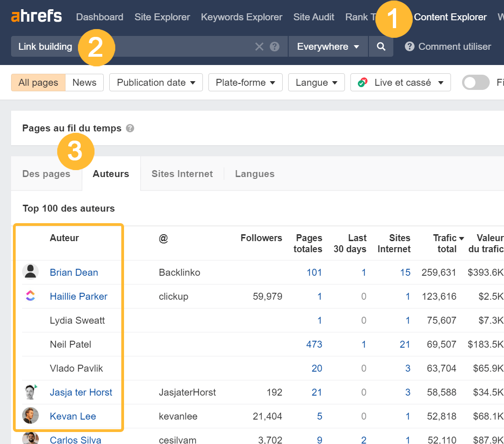Click Kevan Lee's avatar thumbnail
This screenshot has height=444, width=504.
coord(30,416)
